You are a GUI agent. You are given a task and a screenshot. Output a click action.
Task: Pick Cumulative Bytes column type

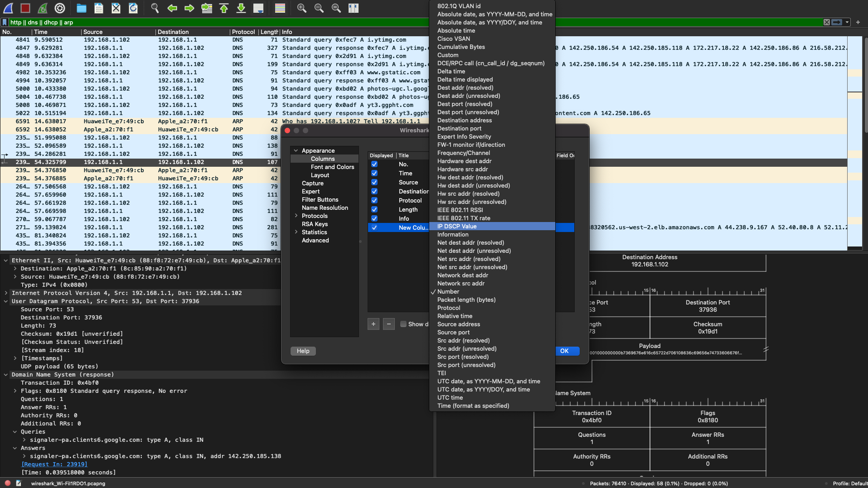point(492,47)
